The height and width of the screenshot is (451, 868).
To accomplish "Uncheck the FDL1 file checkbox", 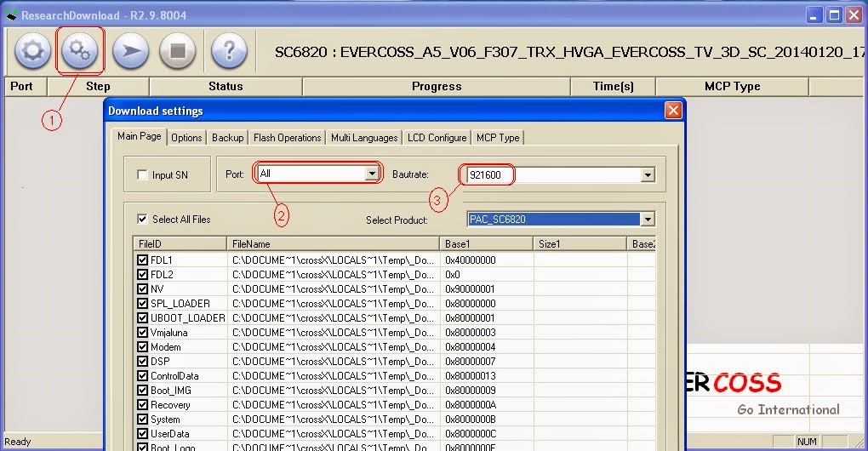I will [142, 260].
